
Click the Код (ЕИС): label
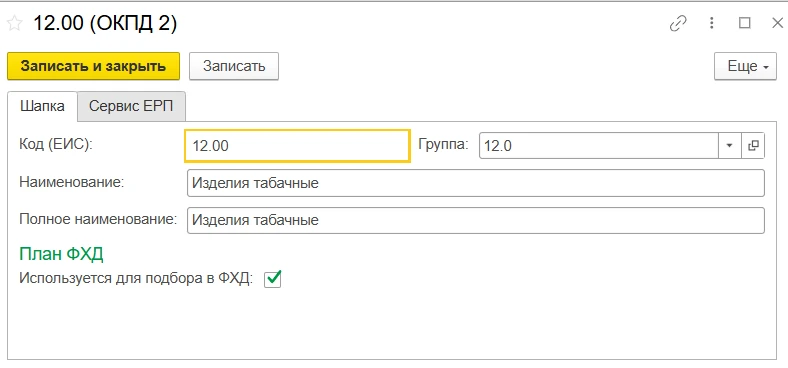point(57,144)
